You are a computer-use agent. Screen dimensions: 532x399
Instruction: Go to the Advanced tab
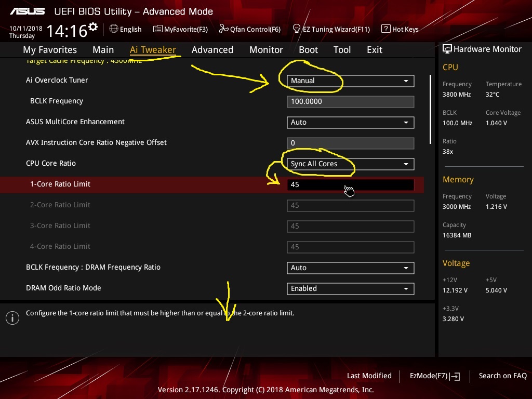point(212,50)
